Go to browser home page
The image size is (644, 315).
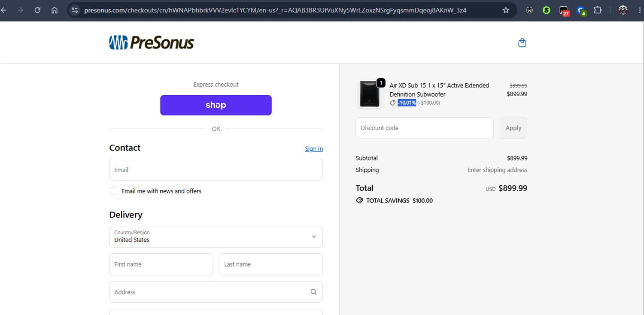(55, 10)
